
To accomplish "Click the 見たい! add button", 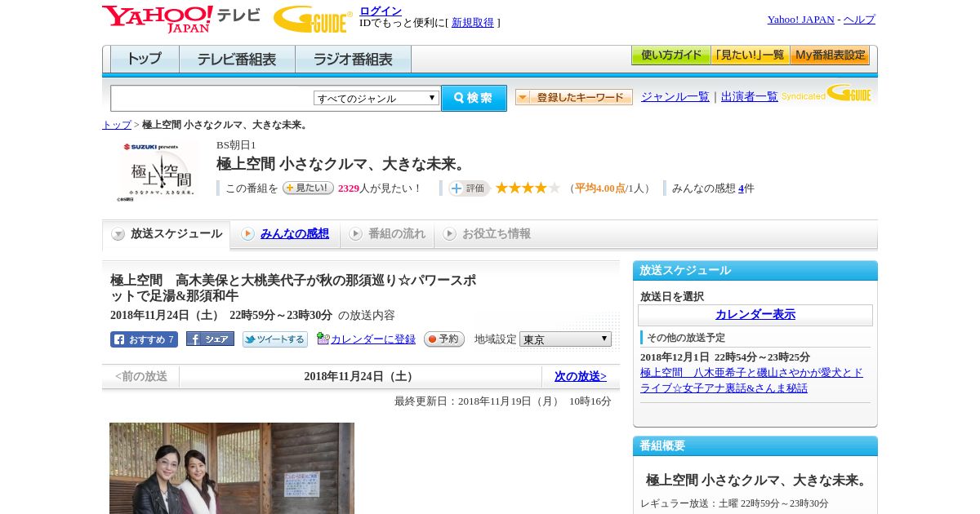I will pyautogui.click(x=308, y=188).
